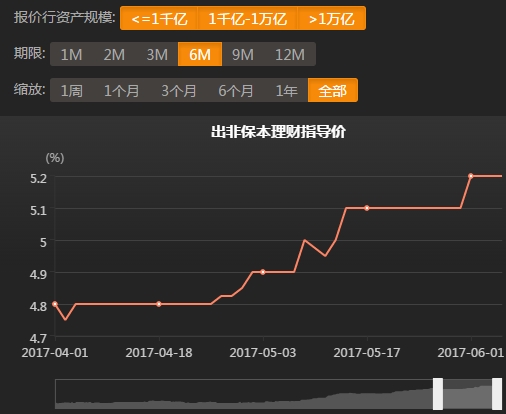Click the left handle of range navigator
Viewport: 506px width, 414px height.
438,394
